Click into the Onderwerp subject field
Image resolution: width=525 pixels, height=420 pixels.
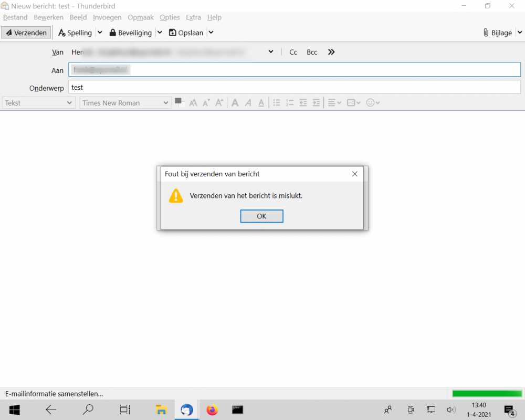(295, 87)
